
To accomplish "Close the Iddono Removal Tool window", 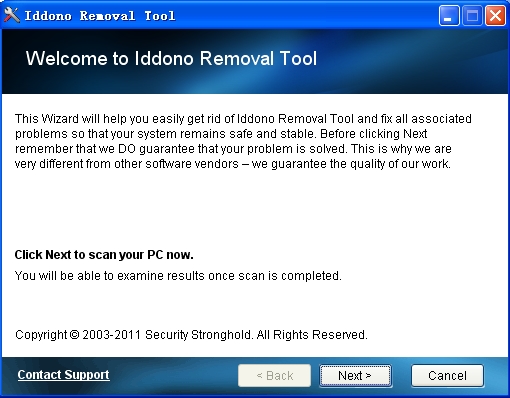I will pyautogui.click(x=495, y=16).
